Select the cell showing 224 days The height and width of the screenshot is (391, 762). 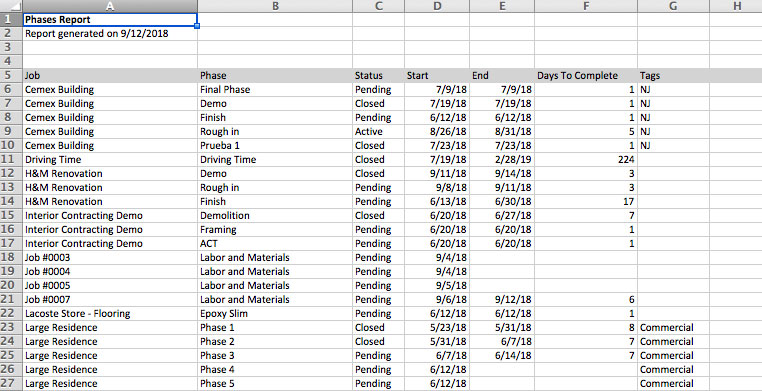tap(586, 159)
